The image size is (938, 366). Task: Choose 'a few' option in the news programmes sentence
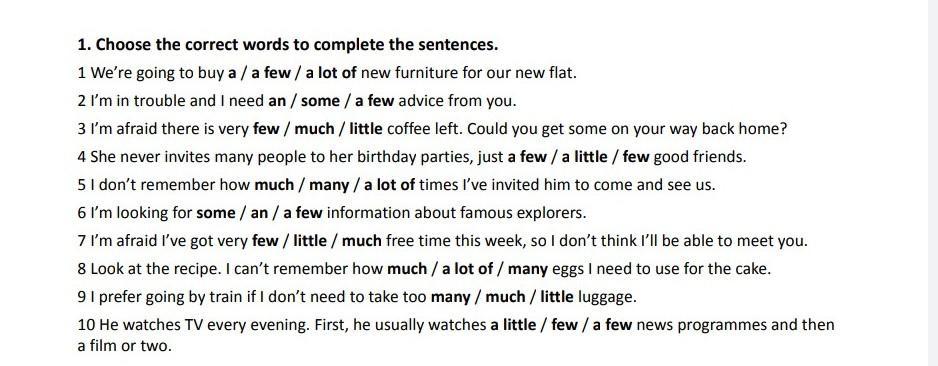(613, 325)
